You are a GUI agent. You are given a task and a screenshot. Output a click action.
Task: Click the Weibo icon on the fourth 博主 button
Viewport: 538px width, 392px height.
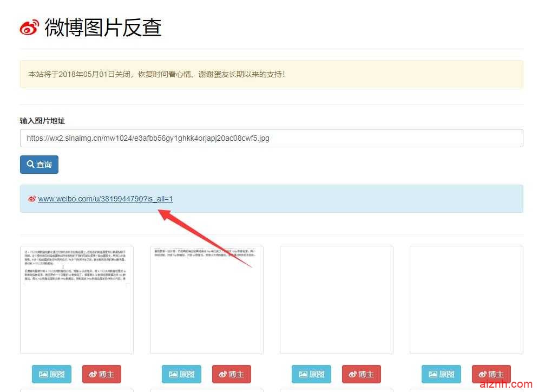(x=482, y=374)
